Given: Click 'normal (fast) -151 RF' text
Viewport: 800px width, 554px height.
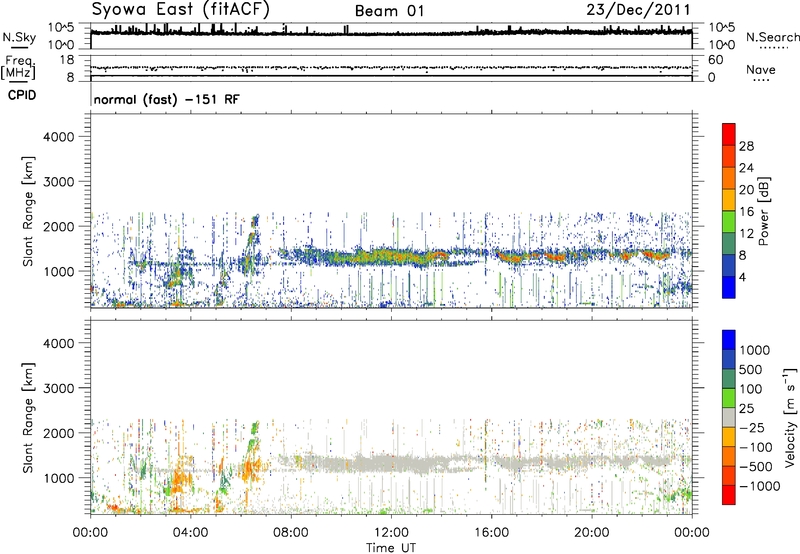Looking at the screenshot, I should click(x=166, y=99).
